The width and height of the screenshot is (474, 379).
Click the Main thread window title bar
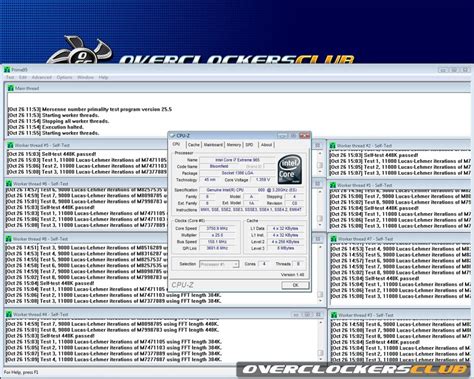click(x=239, y=88)
